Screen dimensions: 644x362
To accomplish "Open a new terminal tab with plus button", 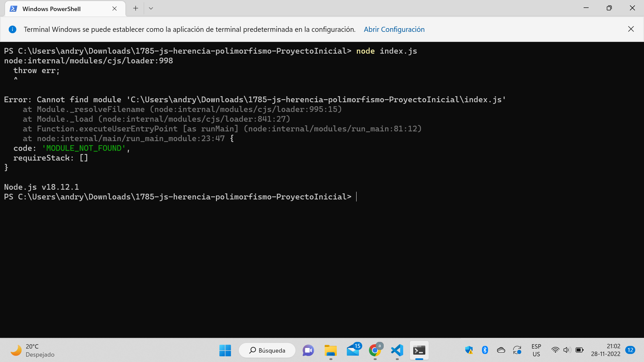I will [136, 8].
